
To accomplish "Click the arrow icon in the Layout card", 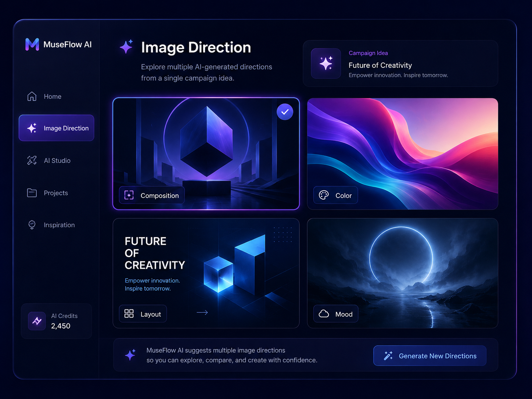I will coord(202,313).
